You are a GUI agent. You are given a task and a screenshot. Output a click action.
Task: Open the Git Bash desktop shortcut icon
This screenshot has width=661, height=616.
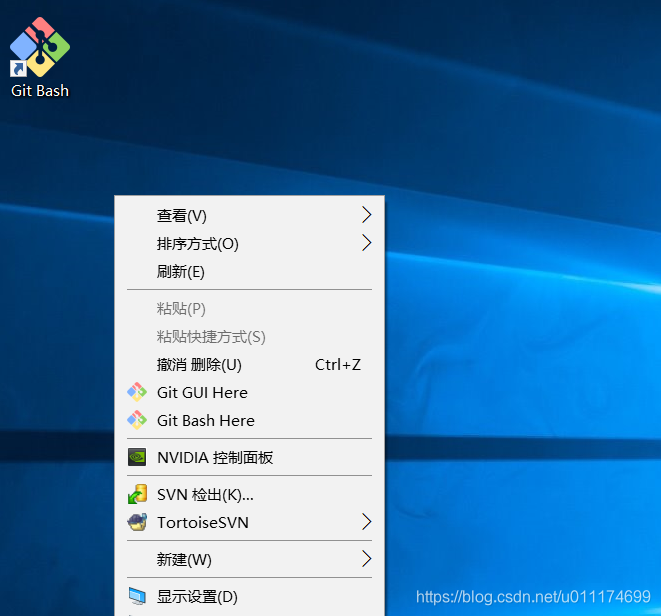pyautogui.click(x=40, y=47)
